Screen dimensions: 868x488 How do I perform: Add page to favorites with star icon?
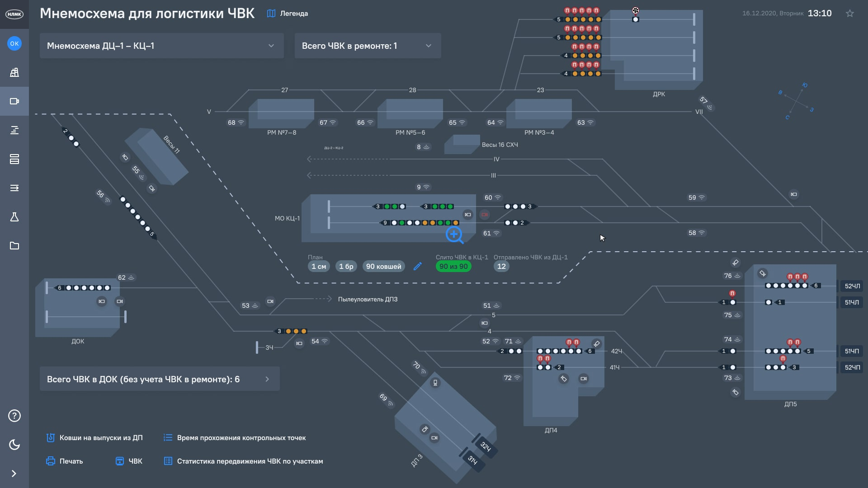[850, 14]
